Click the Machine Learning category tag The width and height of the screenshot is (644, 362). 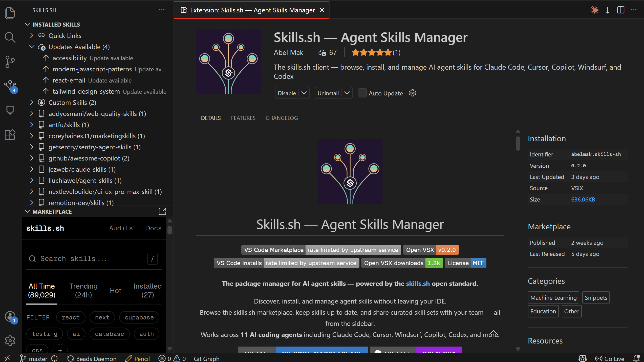[x=553, y=297]
